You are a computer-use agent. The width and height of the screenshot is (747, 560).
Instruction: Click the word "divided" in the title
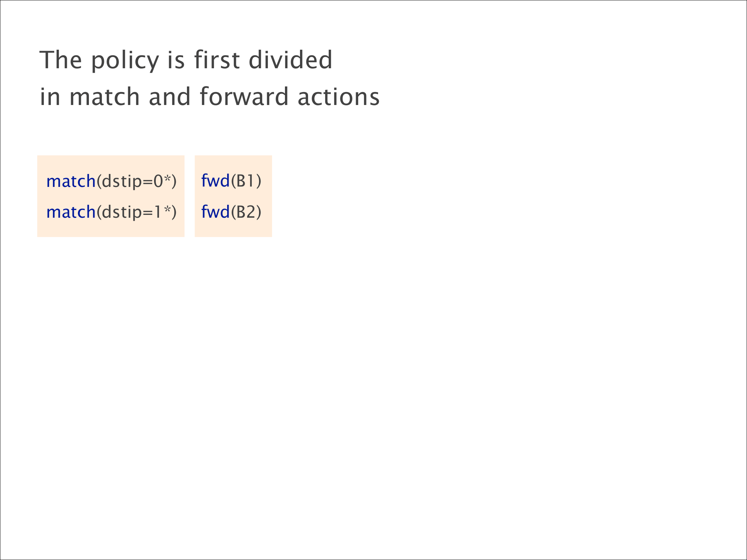coord(290,60)
